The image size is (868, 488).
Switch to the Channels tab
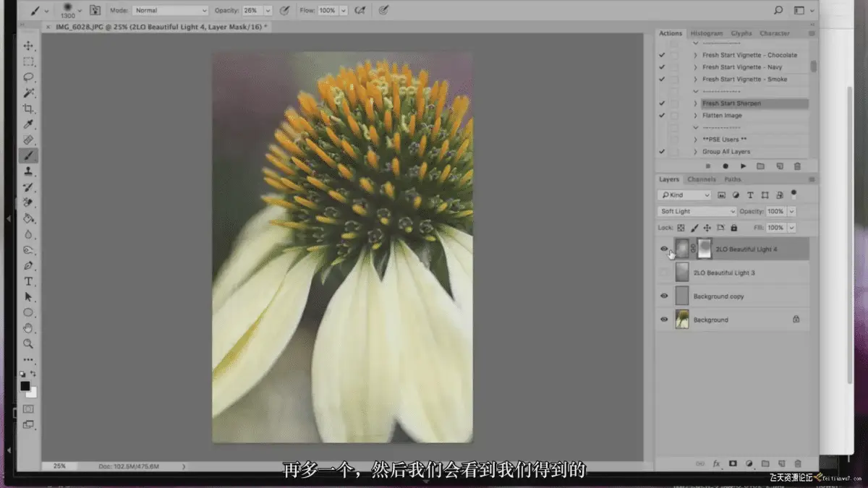click(701, 179)
